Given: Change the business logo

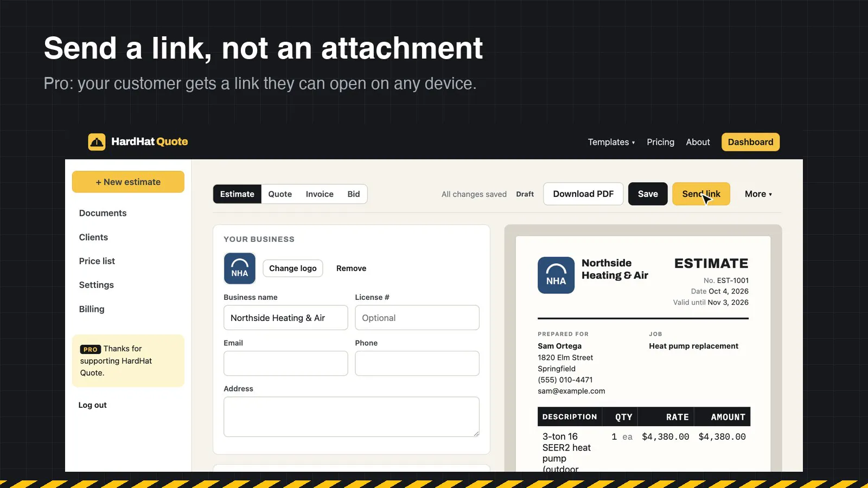Looking at the screenshot, I should point(293,268).
